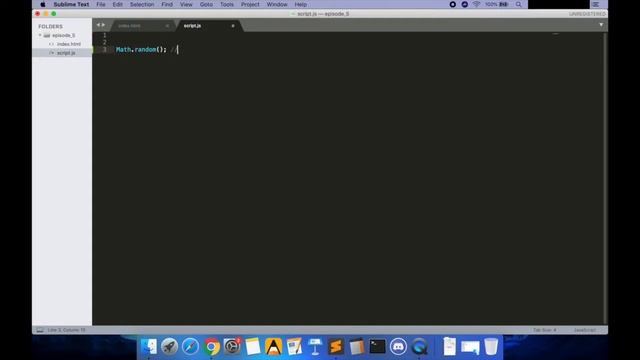Open the Tab Size selector
This screenshot has width=640, height=360.
pyautogui.click(x=544, y=330)
